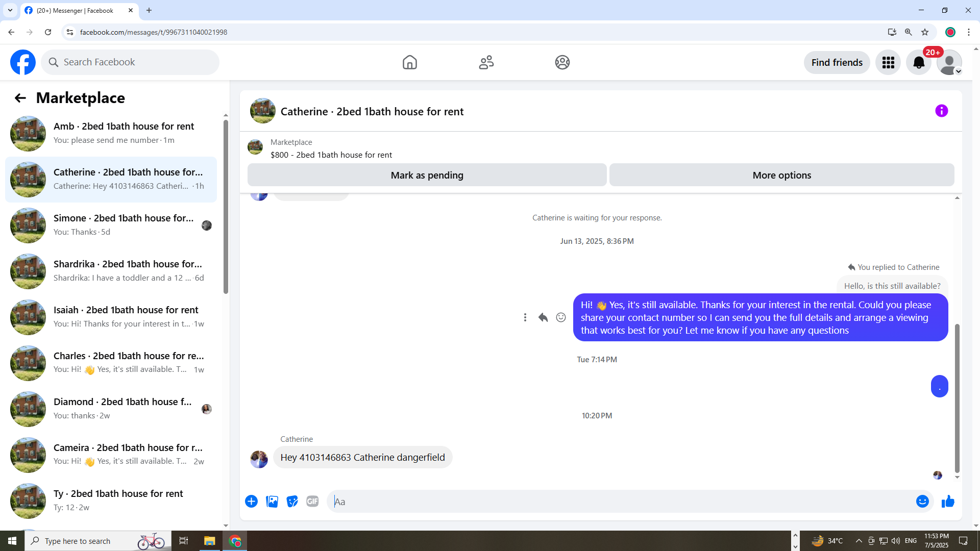The image size is (980, 551).
Task: Open the sticker picker icon
Action: pyautogui.click(x=292, y=502)
